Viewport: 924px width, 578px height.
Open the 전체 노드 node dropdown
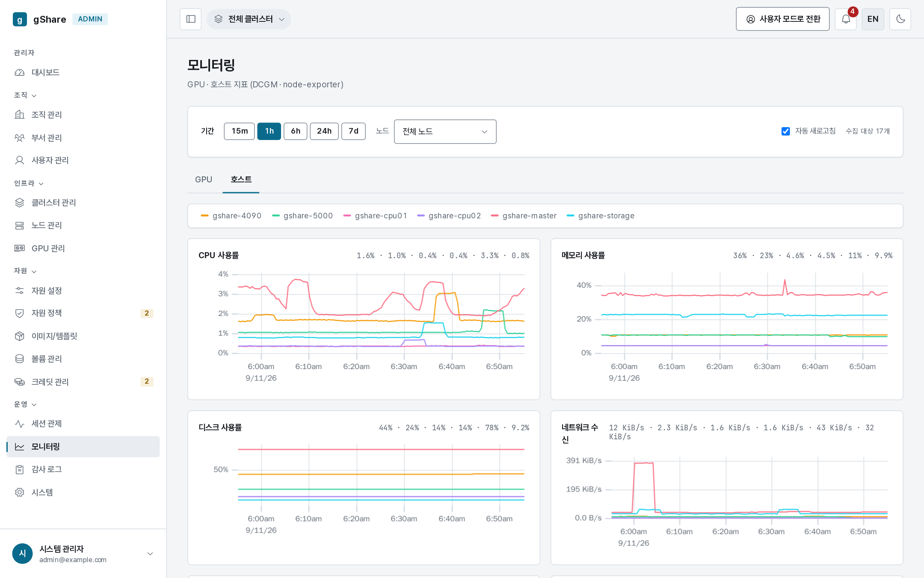(445, 131)
